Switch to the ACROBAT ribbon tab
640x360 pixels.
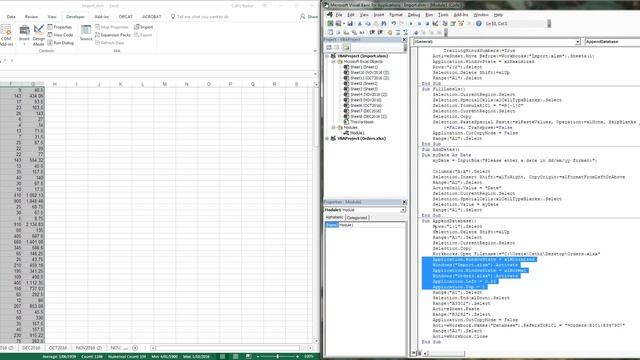152,17
